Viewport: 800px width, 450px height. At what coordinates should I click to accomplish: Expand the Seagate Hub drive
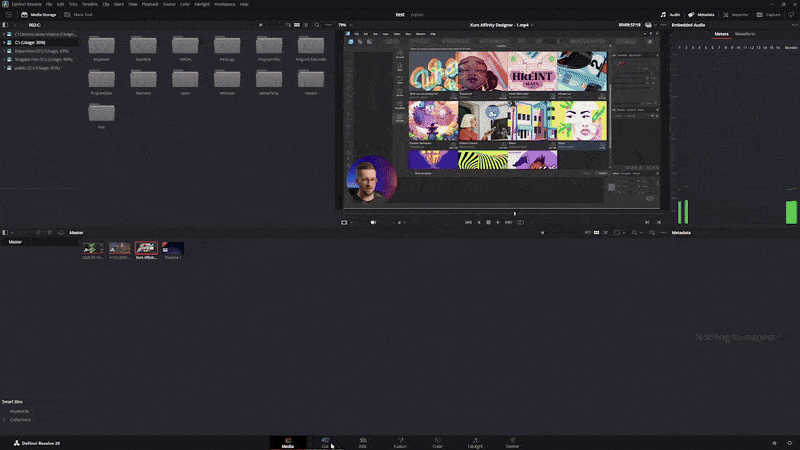tap(4, 60)
